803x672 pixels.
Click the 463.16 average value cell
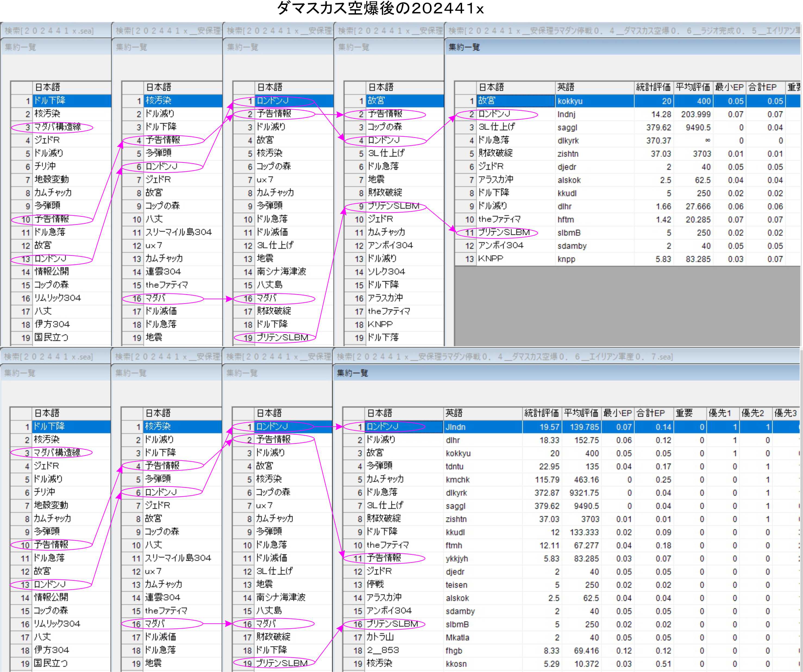[x=581, y=480]
